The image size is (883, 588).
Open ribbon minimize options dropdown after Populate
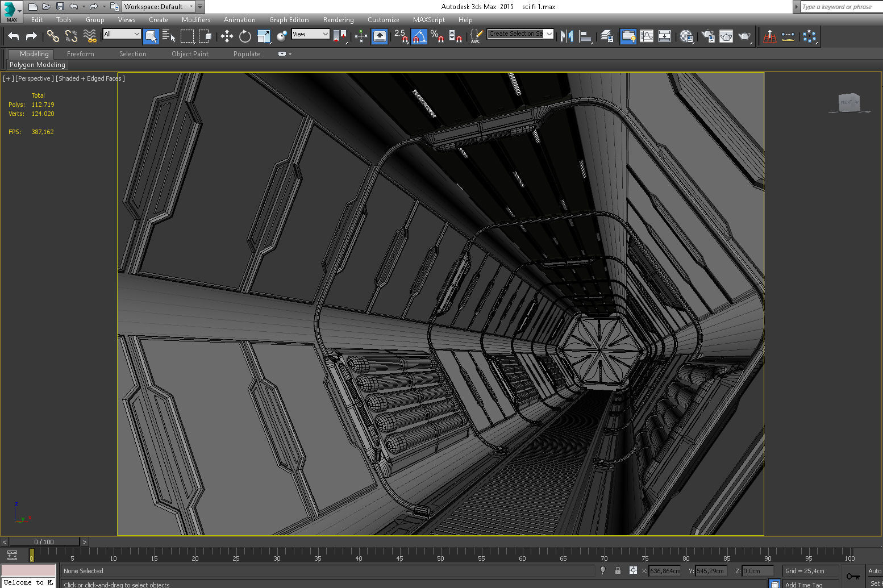[x=290, y=54]
